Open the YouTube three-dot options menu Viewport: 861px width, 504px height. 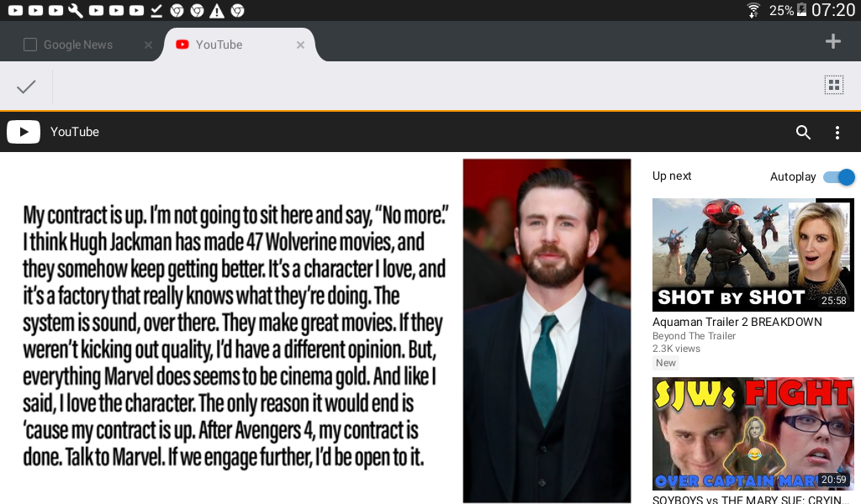[x=837, y=132]
